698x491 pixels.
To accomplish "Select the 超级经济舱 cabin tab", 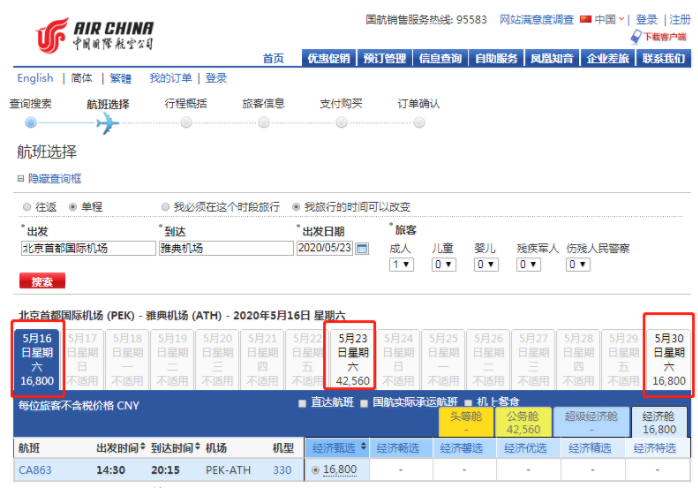I will tap(591, 422).
